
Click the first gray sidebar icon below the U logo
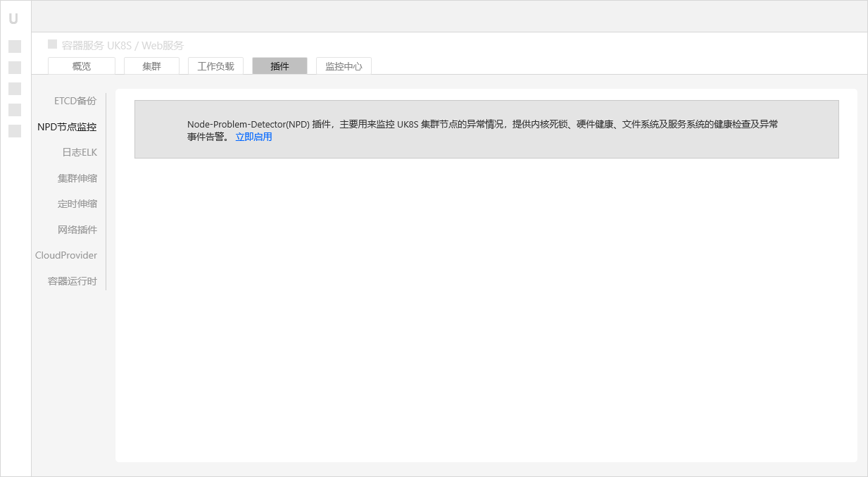click(15, 47)
